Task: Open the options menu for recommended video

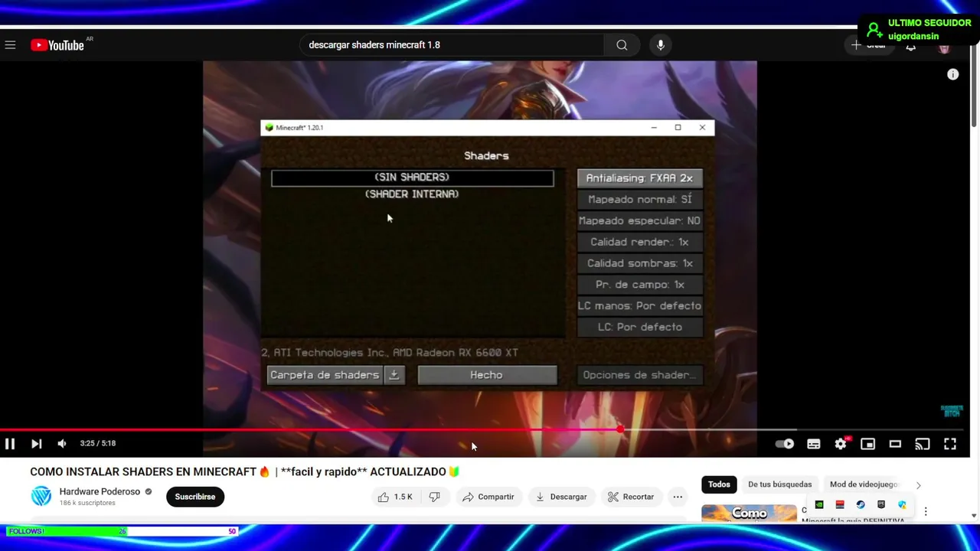Action: point(926,511)
